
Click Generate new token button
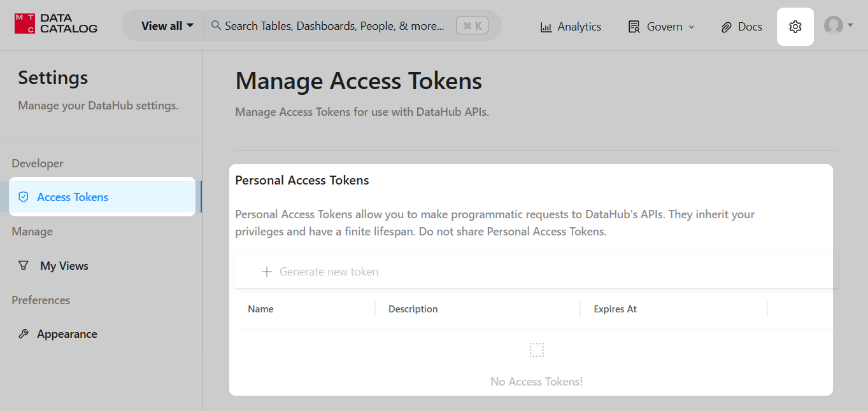click(320, 272)
